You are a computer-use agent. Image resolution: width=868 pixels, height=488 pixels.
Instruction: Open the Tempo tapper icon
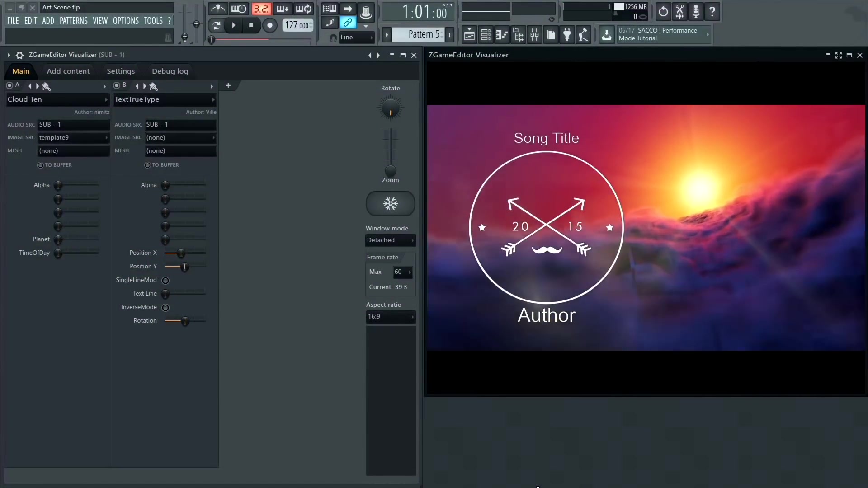click(583, 35)
